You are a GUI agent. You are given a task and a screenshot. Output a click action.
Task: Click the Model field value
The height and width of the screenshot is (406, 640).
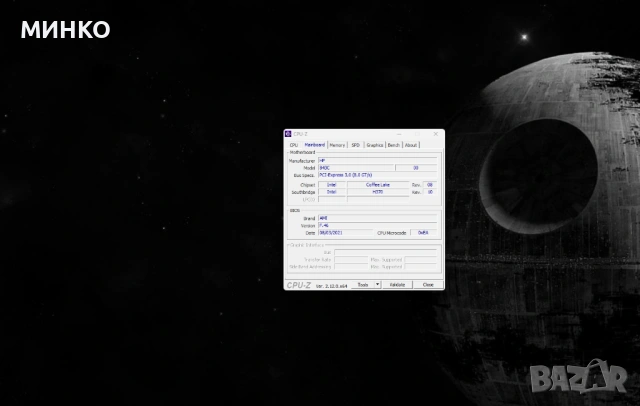(356, 168)
